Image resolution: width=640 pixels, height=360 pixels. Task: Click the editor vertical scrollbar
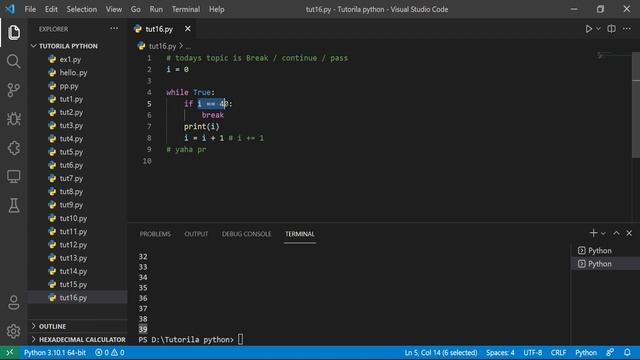click(x=636, y=105)
